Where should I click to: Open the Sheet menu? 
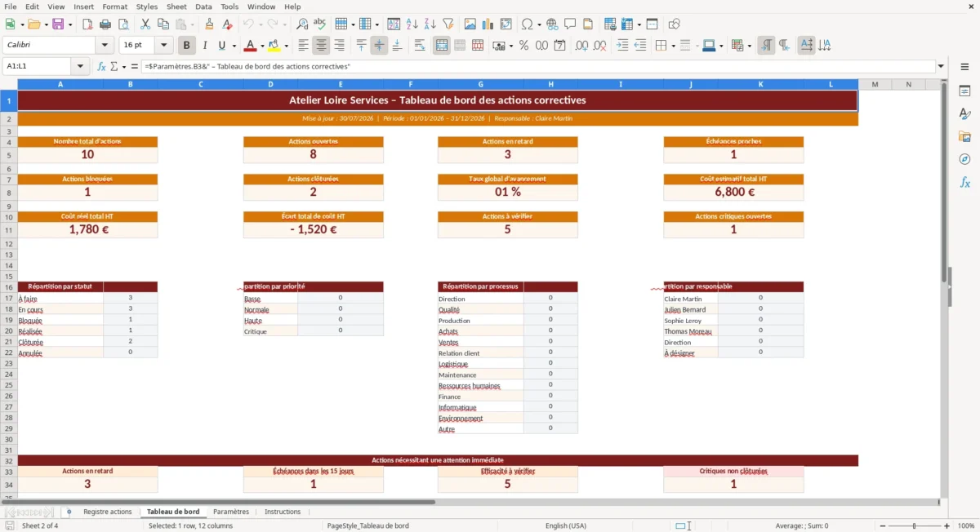[176, 7]
